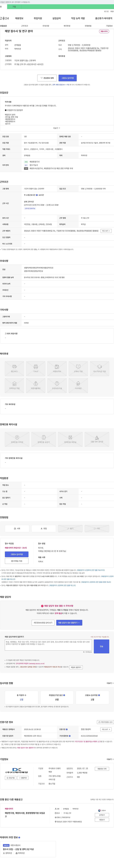Click the 장애인용 승강기 facility icon
The width and height of the screenshot is (114, 868).
(x=44, y=439)
